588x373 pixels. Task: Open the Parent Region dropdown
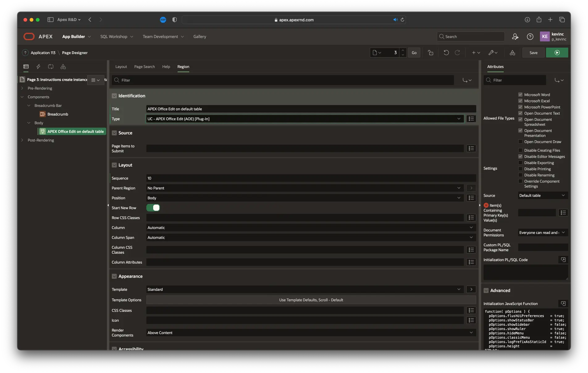pos(305,188)
